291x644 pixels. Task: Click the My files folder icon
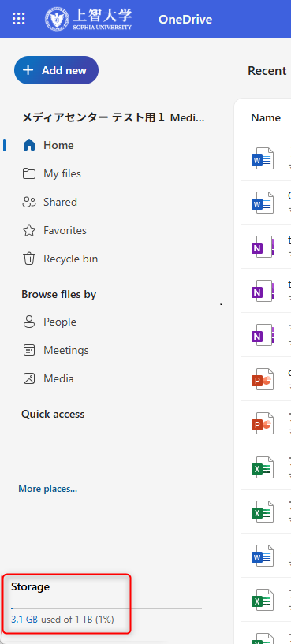28,173
